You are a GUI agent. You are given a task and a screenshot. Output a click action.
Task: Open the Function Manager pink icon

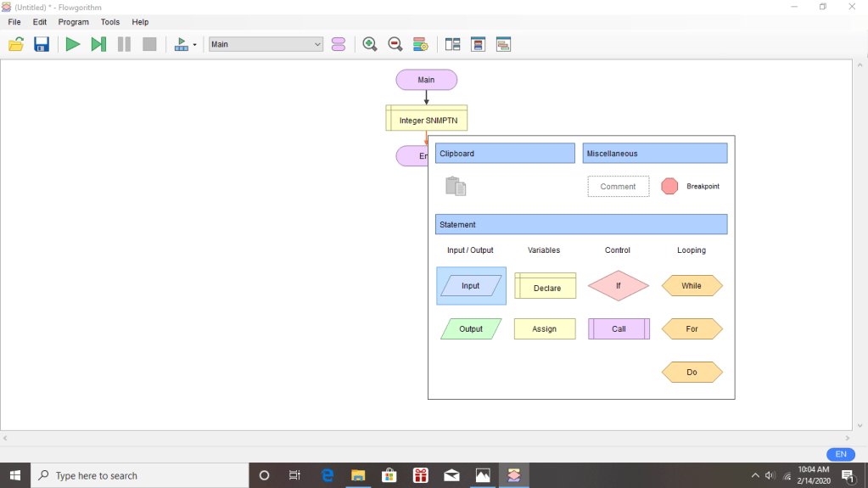[x=339, y=44]
